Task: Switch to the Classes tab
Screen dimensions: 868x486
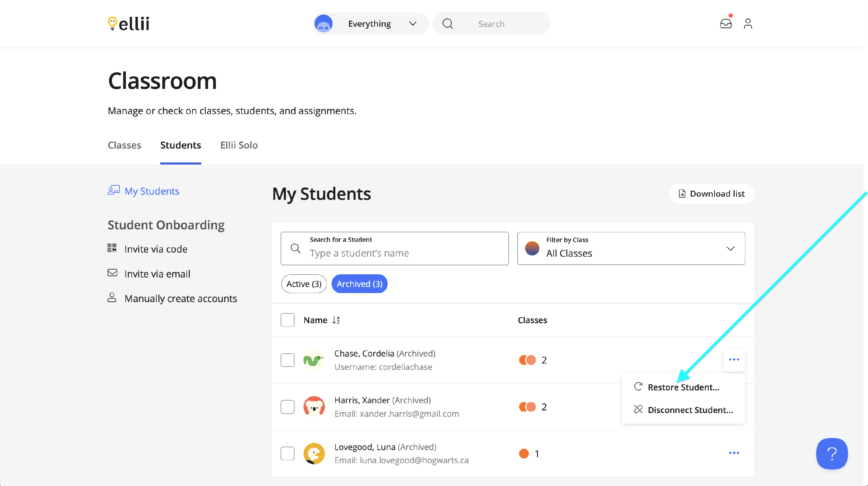Action: pyautogui.click(x=124, y=145)
